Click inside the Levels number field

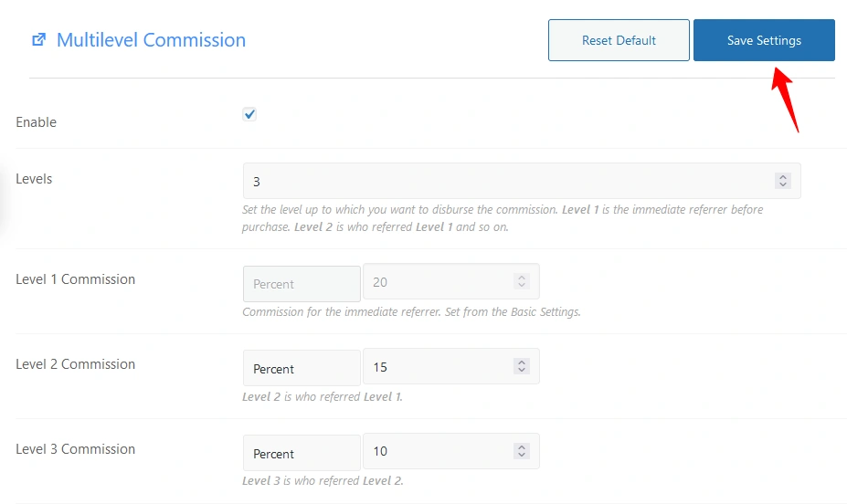pyautogui.click(x=522, y=181)
